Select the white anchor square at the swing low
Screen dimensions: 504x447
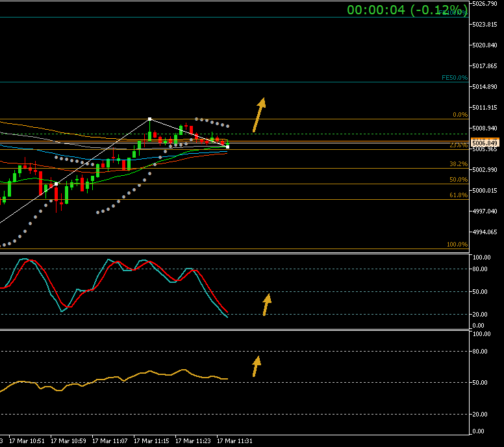[x=57, y=184]
